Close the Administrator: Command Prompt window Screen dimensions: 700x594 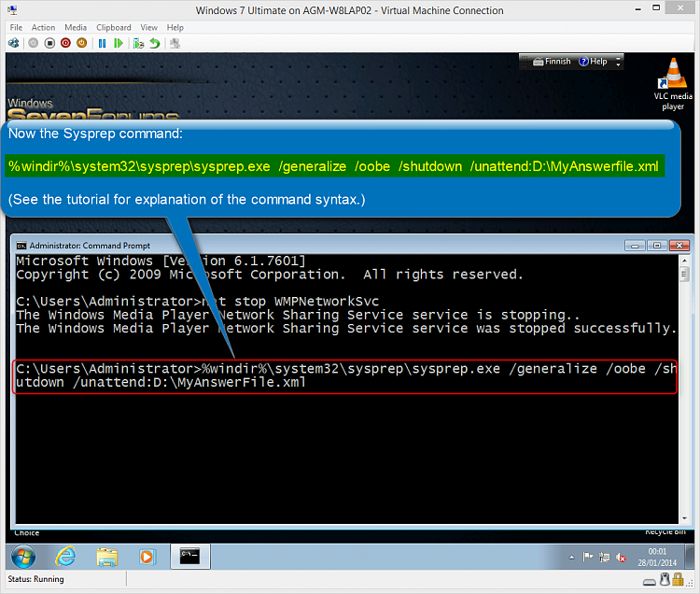click(679, 246)
